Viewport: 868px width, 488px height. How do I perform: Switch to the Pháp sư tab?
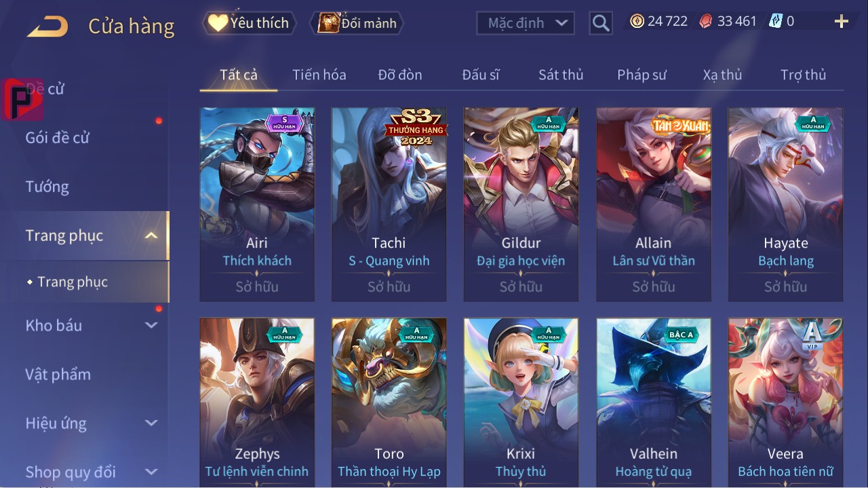tap(642, 75)
